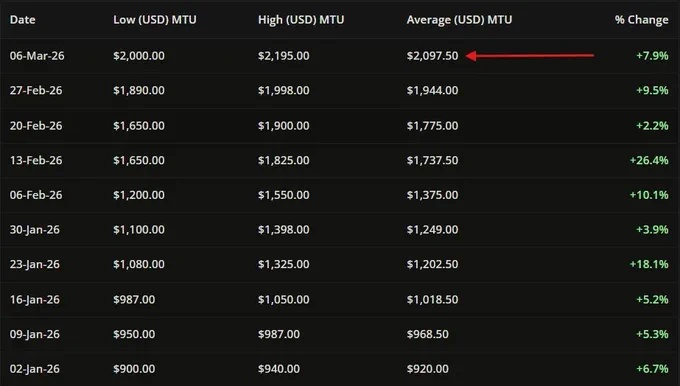Select the 06-Mar-26 date row
Image resolution: width=680 pixels, height=386 pixels.
pyautogui.click(x=340, y=56)
